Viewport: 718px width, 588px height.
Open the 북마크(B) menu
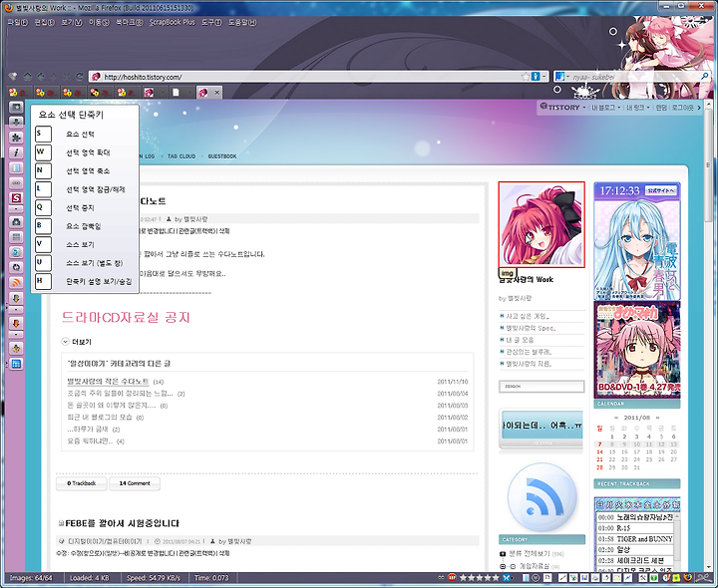click(129, 22)
